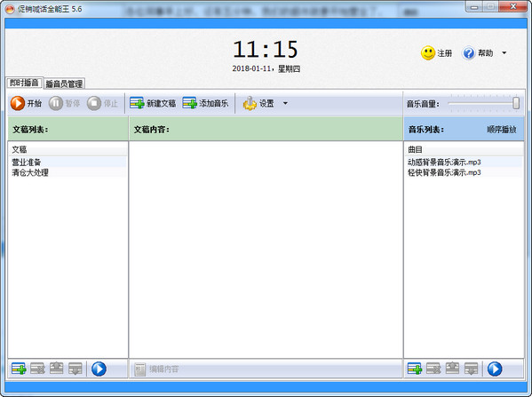Expand the dropdown arrow beside 帮助
The height and width of the screenshot is (397, 532).
click(504, 53)
